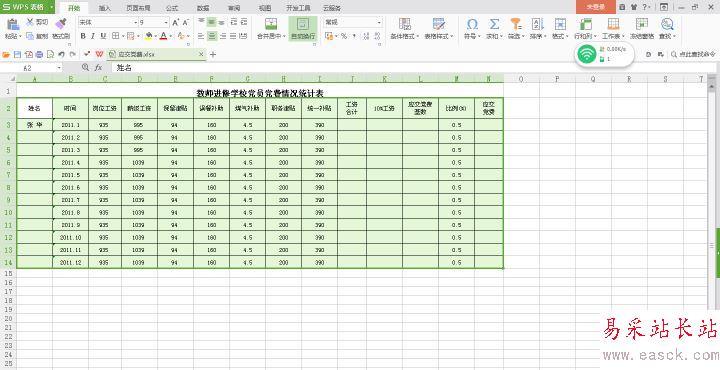This screenshot has height=370, width=720.
Task: Click the Worksheet (工作表) icon
Action: (x=613, y=24)
